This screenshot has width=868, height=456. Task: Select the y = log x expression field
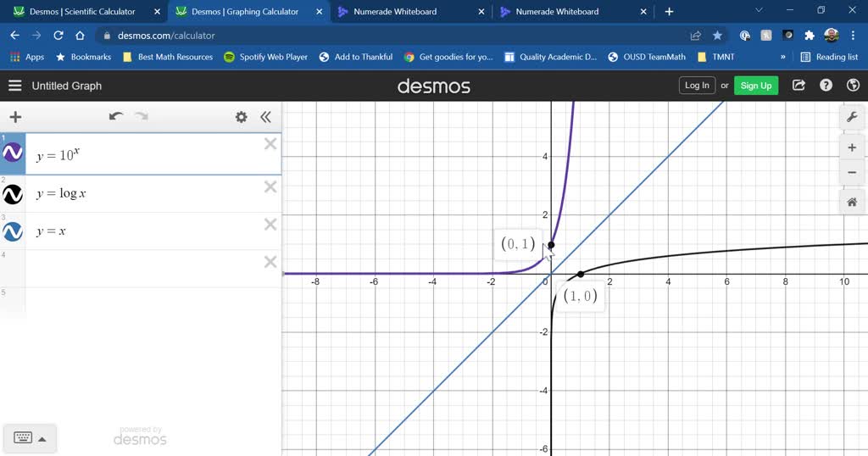(153, 194)
